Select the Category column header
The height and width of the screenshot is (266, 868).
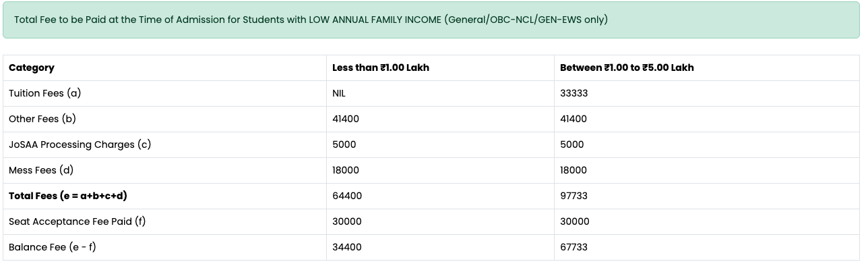point(32,68)
